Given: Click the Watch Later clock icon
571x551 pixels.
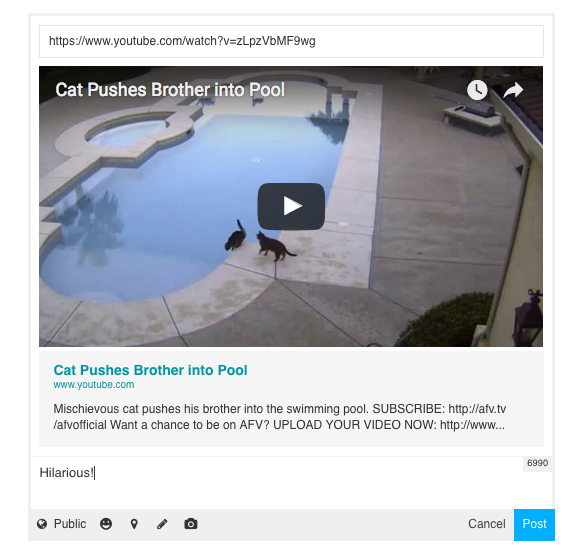Looking at the screenshot, I should point(477,90).
